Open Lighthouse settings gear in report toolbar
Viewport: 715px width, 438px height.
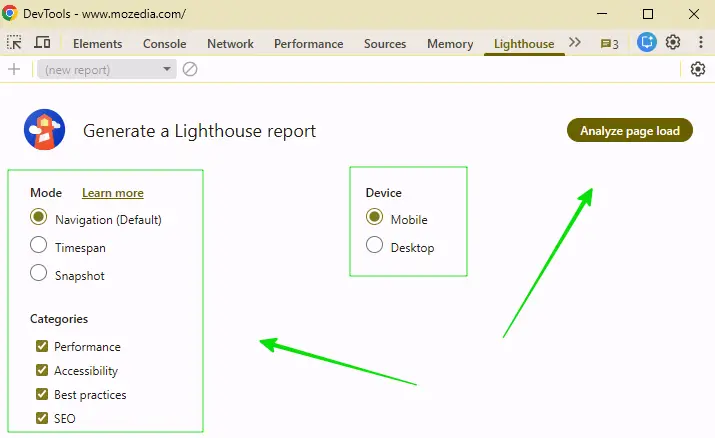pos(698,69)
